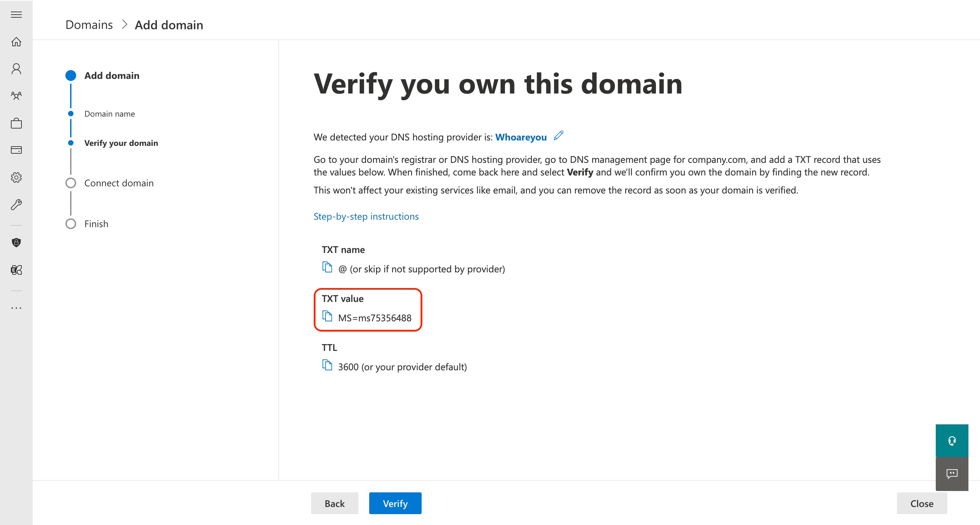
Task: Click the Back button
Action: click(x=334, y=503)
